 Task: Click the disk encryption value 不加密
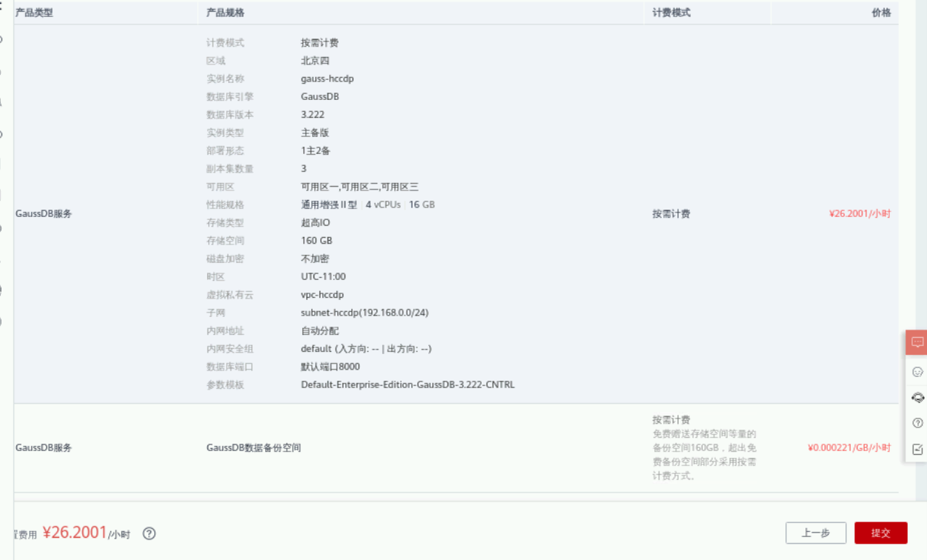(315, 259)
